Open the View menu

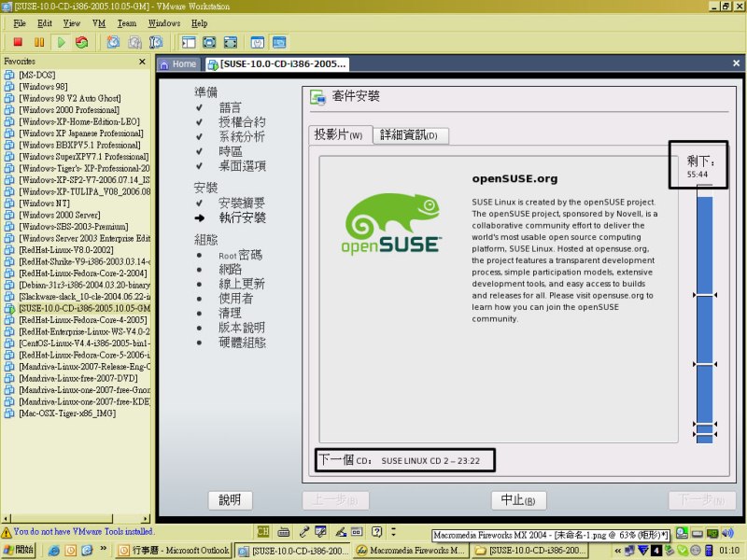72,23
